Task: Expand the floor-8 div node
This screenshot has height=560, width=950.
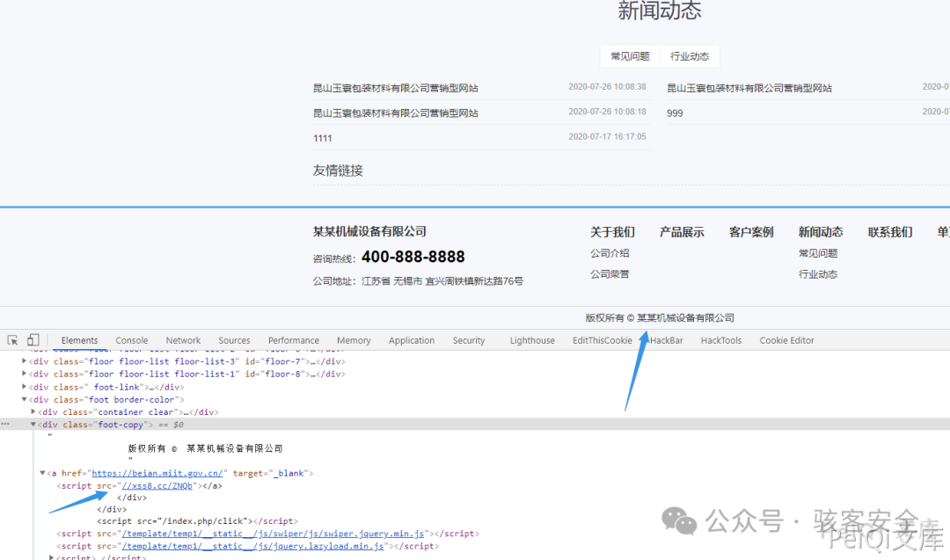Action: coord(25,374)
